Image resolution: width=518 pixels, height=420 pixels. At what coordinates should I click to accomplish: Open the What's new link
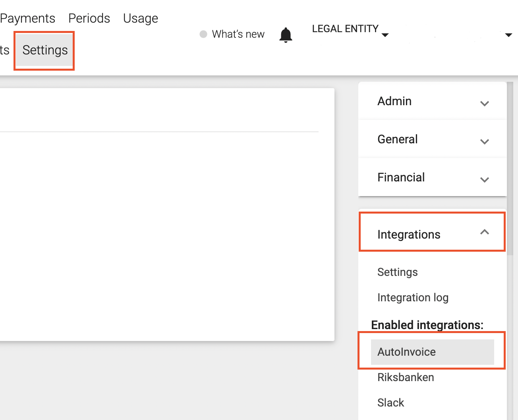238,34
